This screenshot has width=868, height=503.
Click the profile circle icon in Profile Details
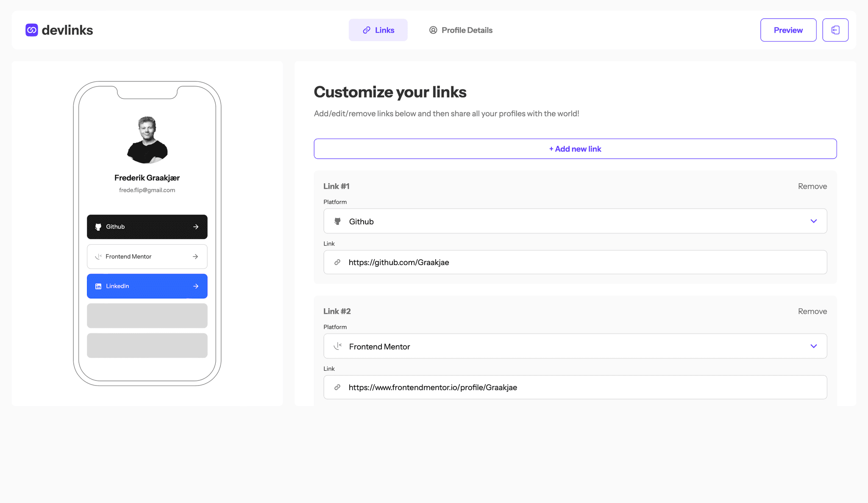[433, 30]
